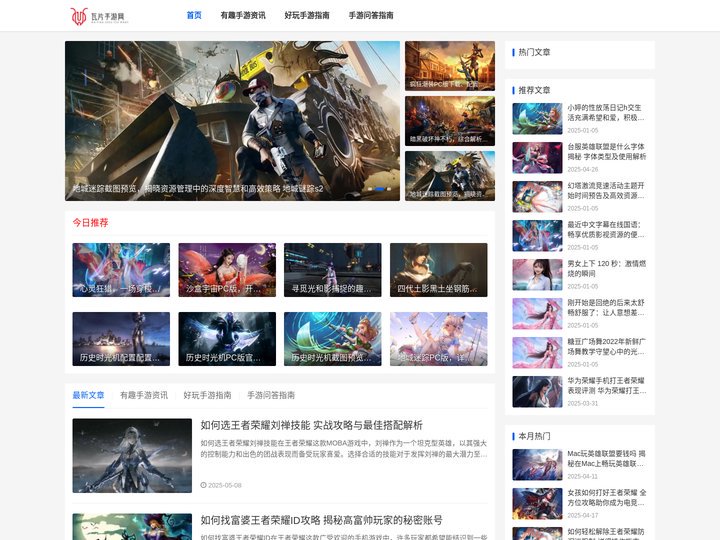Open the 首页 nav item
This screenshot has height=540, width=720.
194,15
